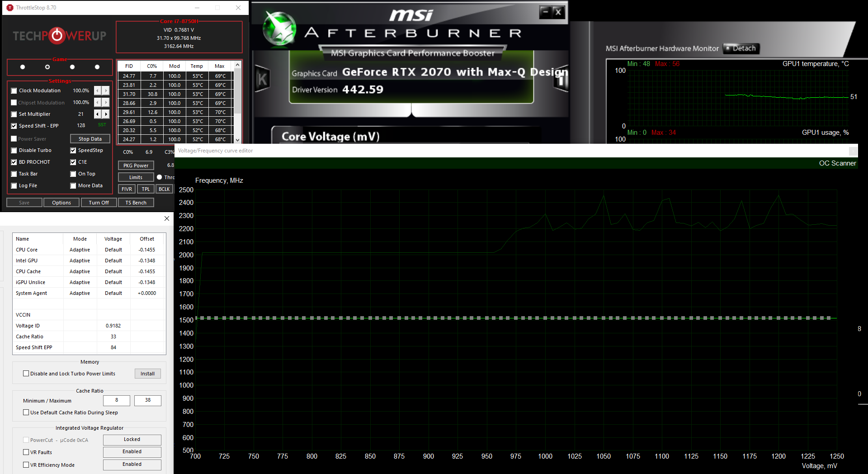Launch TS Bench
Image resolution: width=868 pixels, height=474 pixels.
coord(136,203)
